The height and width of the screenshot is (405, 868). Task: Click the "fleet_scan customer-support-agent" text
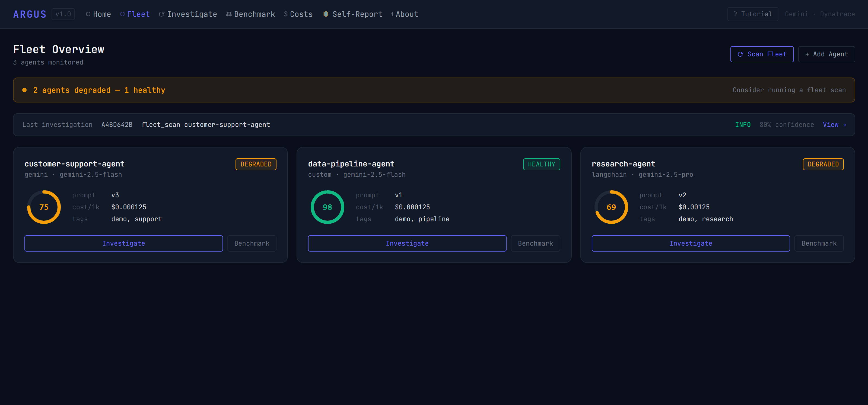(206, 125)
